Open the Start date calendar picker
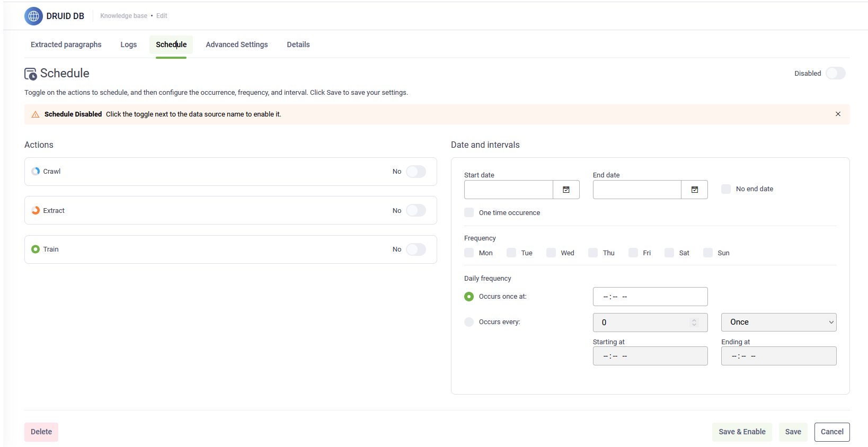The image size is (868, 447). (x=566, y=190)
